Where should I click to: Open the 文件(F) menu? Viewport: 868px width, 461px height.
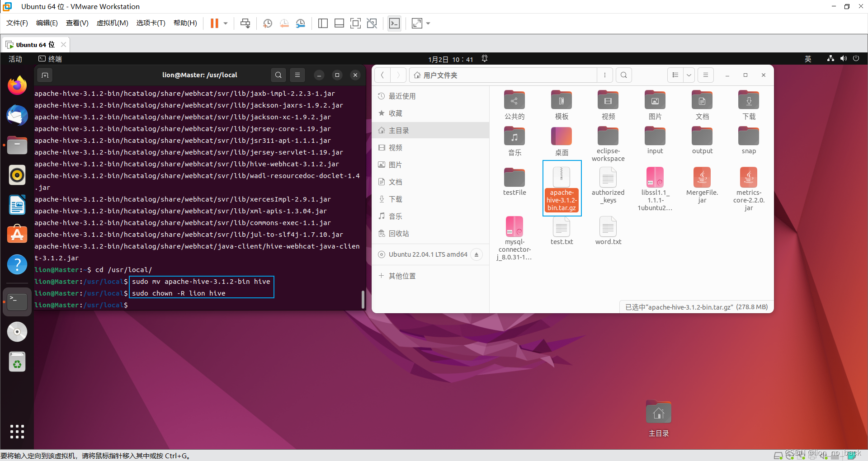pyautogui.click(x=17, y=23)
